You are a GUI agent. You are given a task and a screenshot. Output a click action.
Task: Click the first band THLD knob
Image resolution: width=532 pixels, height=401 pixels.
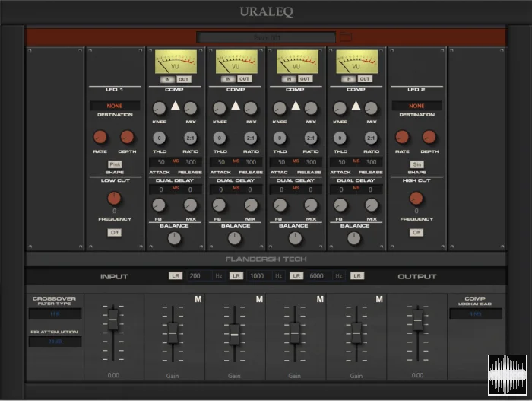(159, 138)
